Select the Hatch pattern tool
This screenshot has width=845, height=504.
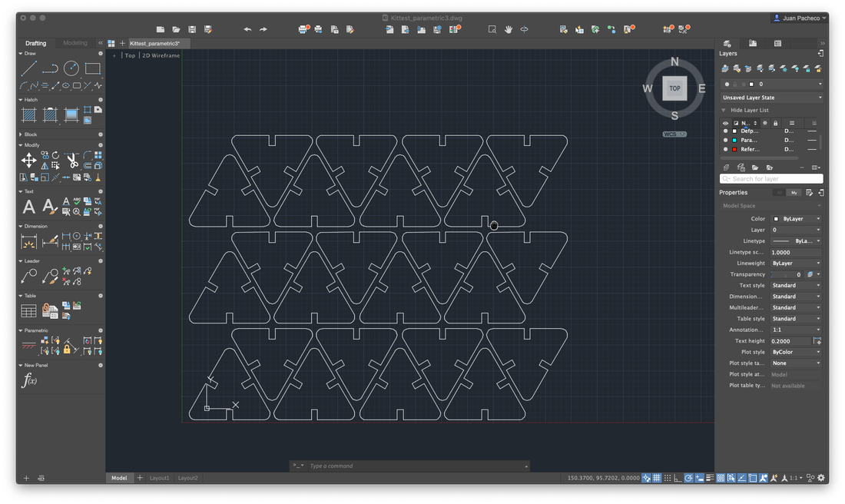[28, 114]
